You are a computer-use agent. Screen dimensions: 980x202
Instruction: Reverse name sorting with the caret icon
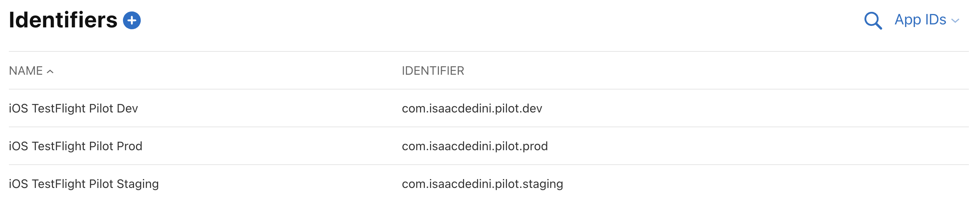pyautogui.click(x=50, y=72)
